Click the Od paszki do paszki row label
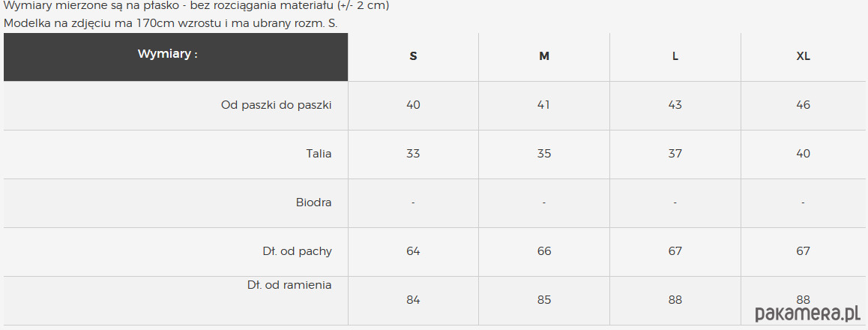868x330 pixels. 277,105
